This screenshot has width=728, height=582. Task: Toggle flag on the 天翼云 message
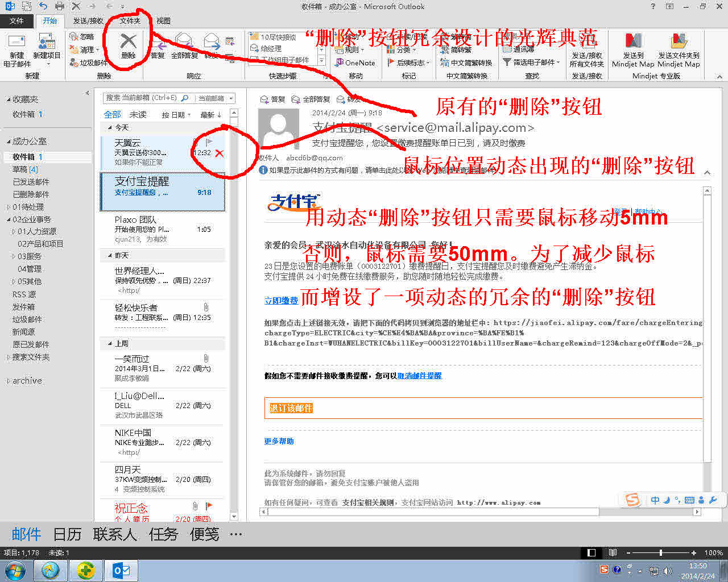pos(209,142)
